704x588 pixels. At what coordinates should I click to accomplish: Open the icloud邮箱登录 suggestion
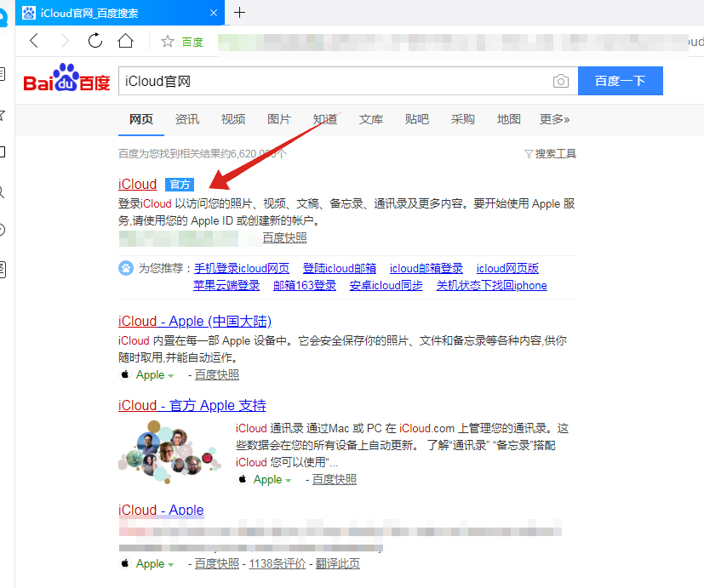pyautogui.click(x=426, y=268)
